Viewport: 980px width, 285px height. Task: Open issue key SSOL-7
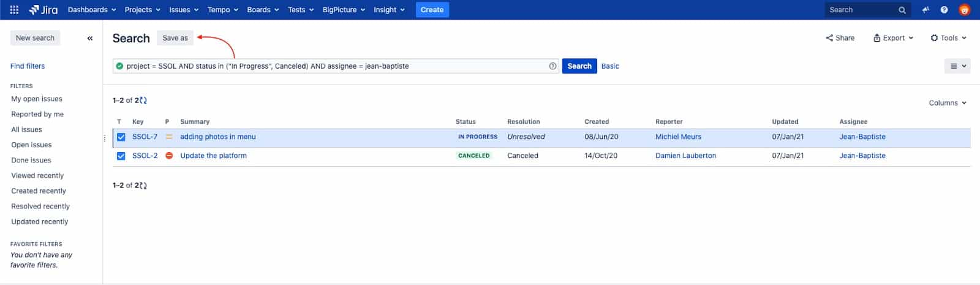145,137
